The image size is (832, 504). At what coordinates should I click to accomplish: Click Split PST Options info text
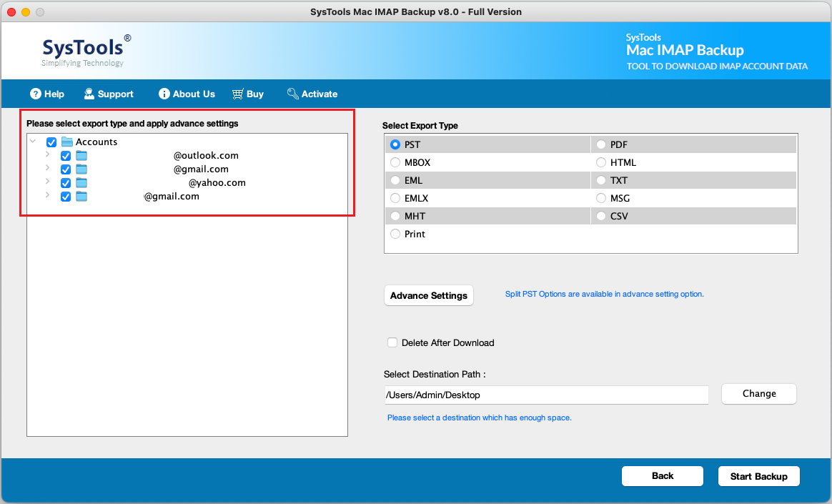pos(605,294)
